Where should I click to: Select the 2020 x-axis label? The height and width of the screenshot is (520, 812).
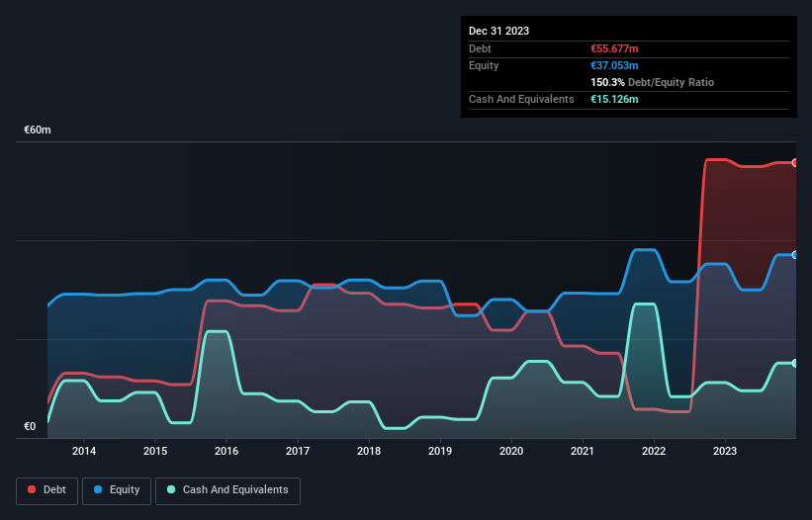tap(511, 451)
